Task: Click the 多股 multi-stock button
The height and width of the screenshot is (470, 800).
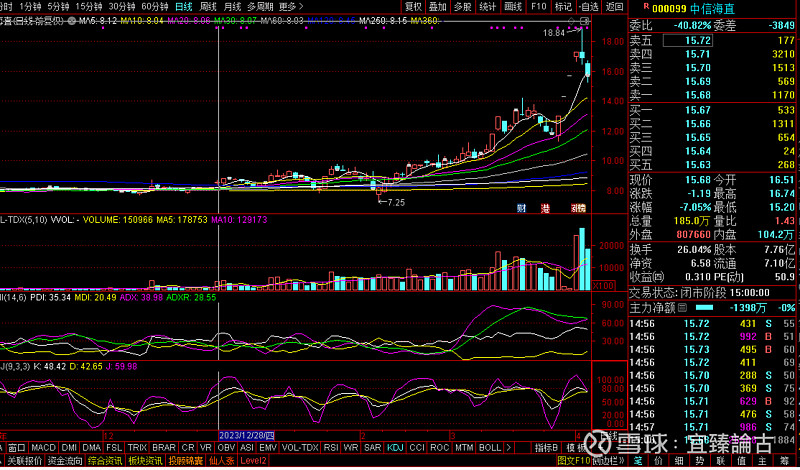Action: pos(463,7)
